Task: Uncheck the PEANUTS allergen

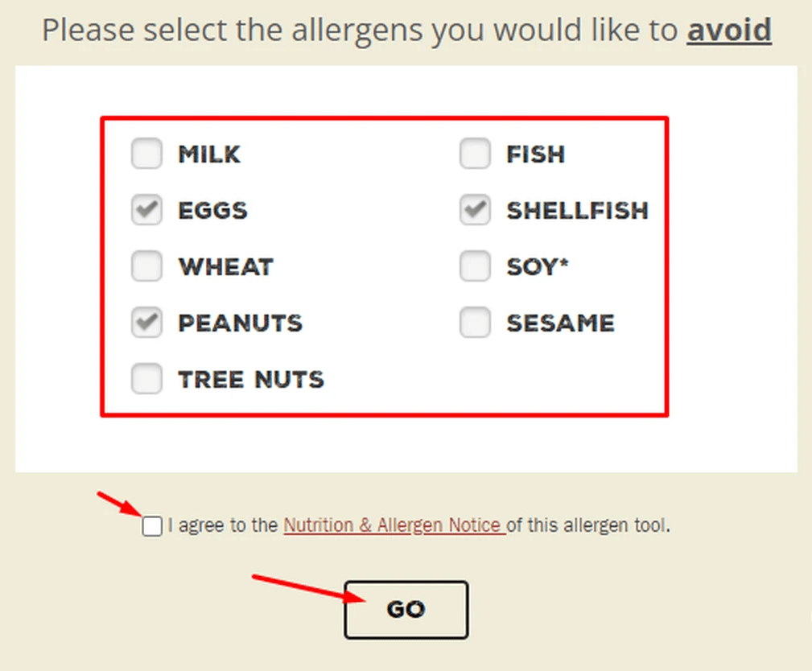Action: click(x=146, y=323)
